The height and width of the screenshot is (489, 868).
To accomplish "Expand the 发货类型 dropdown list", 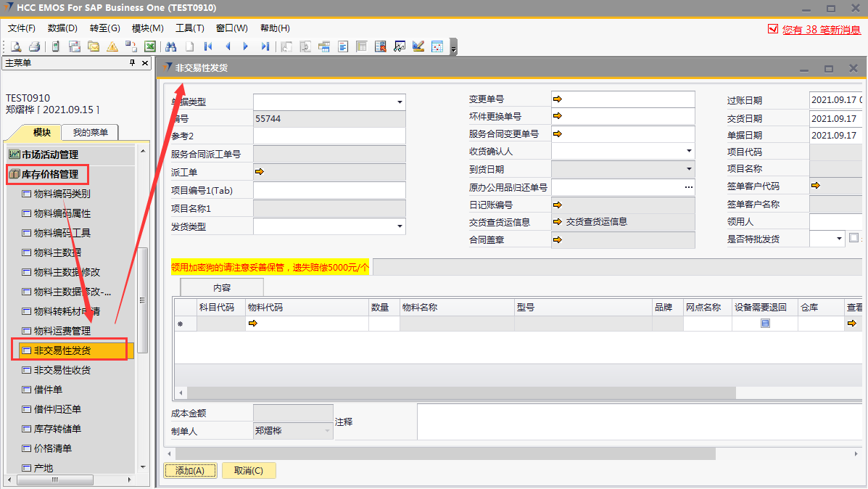I will 399,227.
